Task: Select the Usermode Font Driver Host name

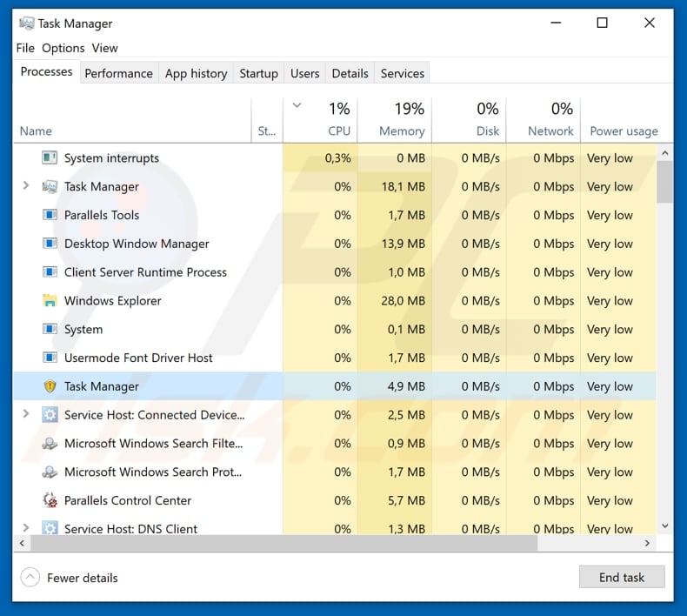Action: pos(138,358)
